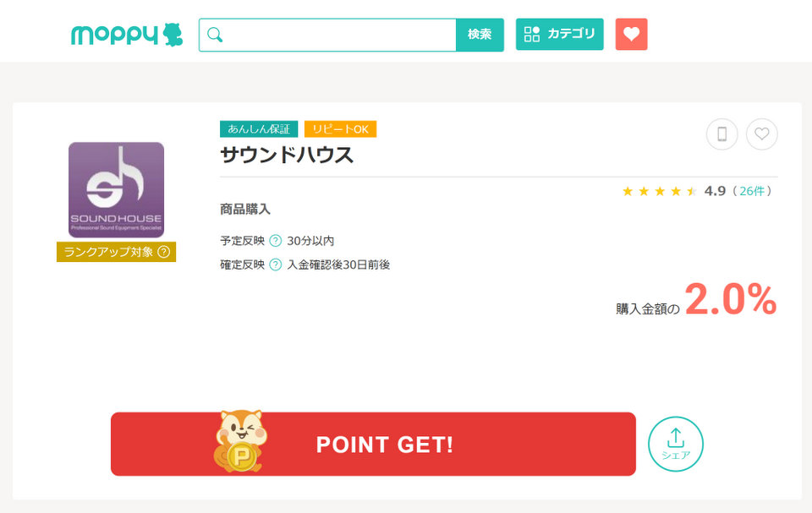
Task: Click the smartphone icon
Action: [x=721, y=134]
